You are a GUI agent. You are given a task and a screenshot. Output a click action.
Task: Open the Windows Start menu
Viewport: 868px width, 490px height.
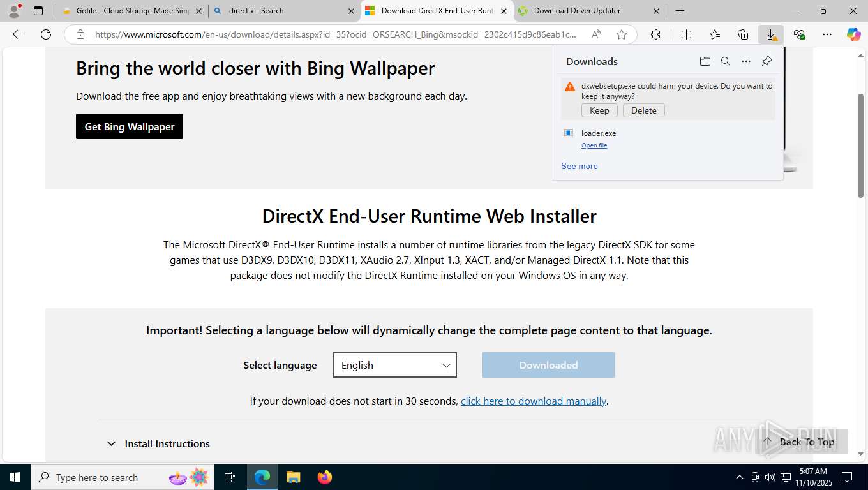15,477
